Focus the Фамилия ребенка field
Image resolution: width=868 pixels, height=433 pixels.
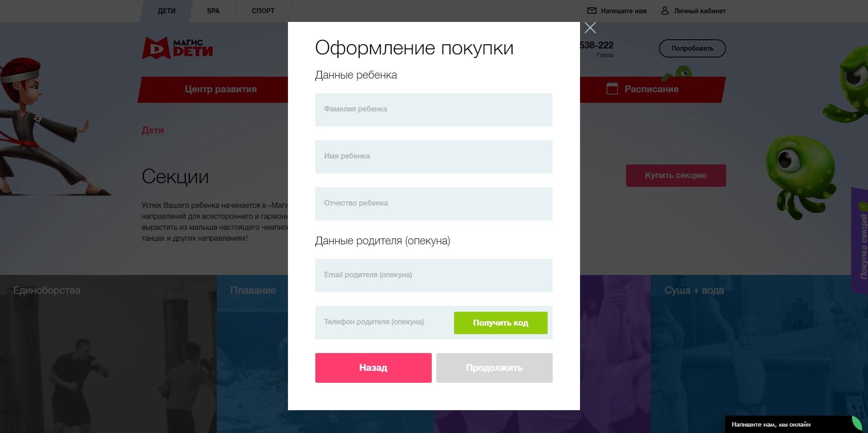(434, 110)
